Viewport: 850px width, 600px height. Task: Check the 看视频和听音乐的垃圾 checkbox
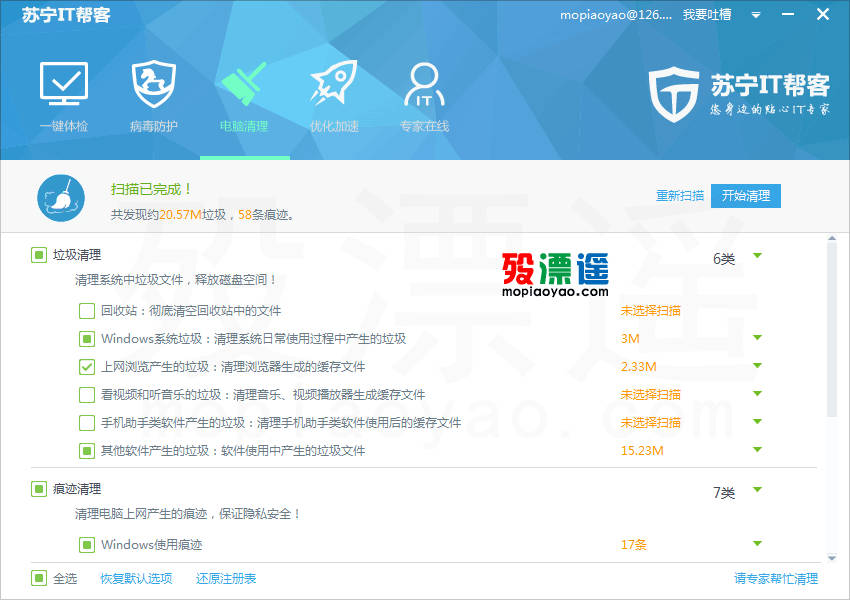click(x=87, y=395)
